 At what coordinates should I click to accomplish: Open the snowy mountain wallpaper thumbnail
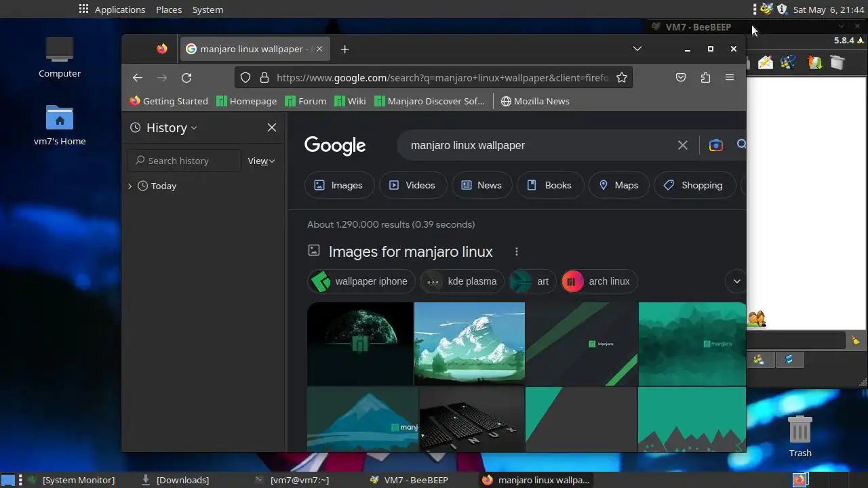pyautogui.click(x=469, y=344)
